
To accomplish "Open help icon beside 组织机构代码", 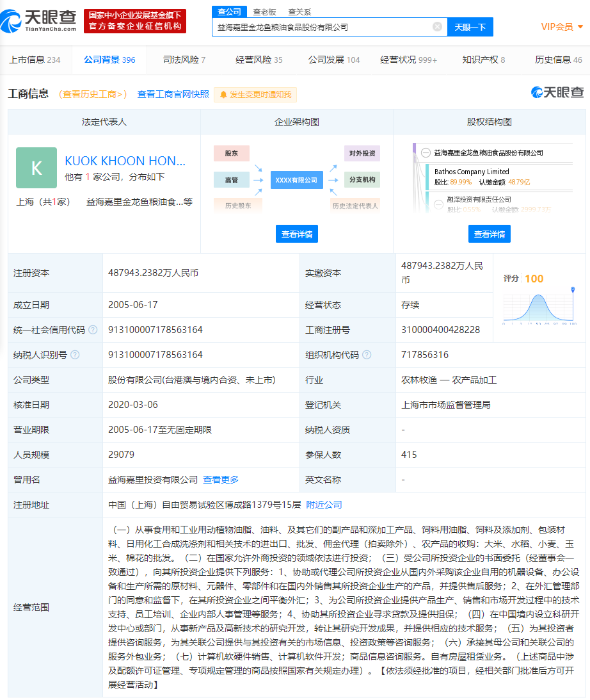I will (367, 355).
